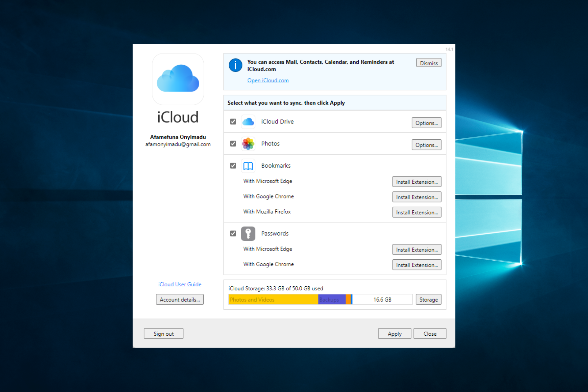This screenshot has height=392, width=588.
Task: Install Passwords extension for Microsoft Edge
Action: click(x=417, y=250)
